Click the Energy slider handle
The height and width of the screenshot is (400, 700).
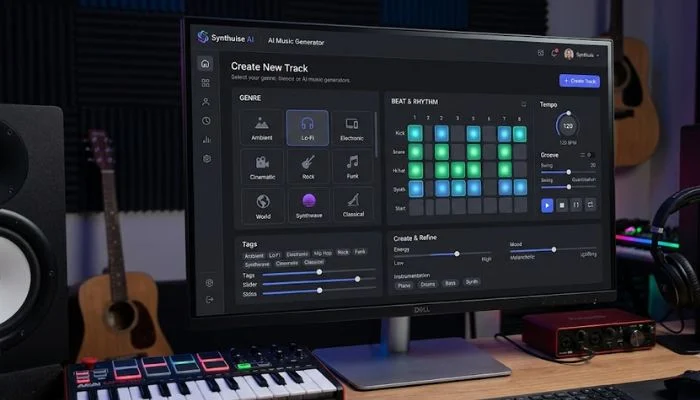tap(457, 254)
